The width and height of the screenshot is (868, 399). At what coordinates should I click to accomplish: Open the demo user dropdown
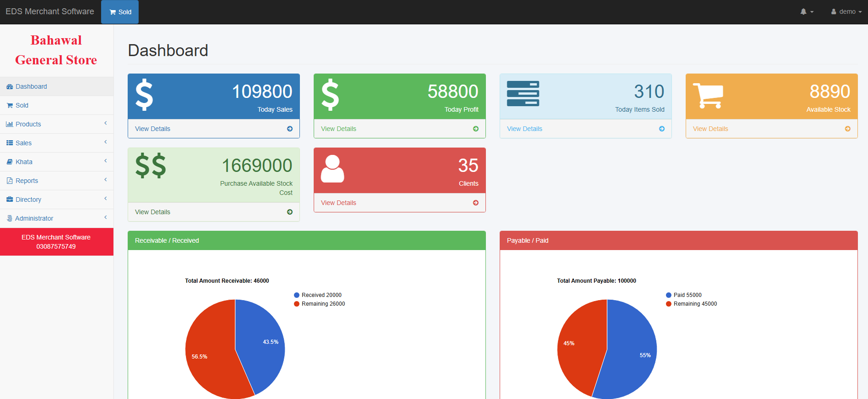846,12
